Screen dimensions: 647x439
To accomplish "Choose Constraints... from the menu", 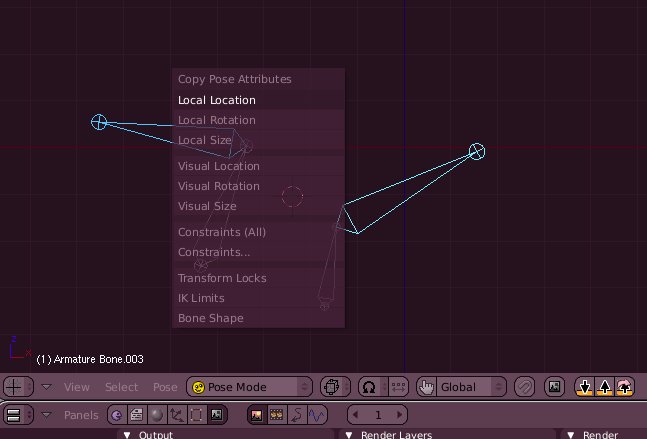I will point(258,252).
